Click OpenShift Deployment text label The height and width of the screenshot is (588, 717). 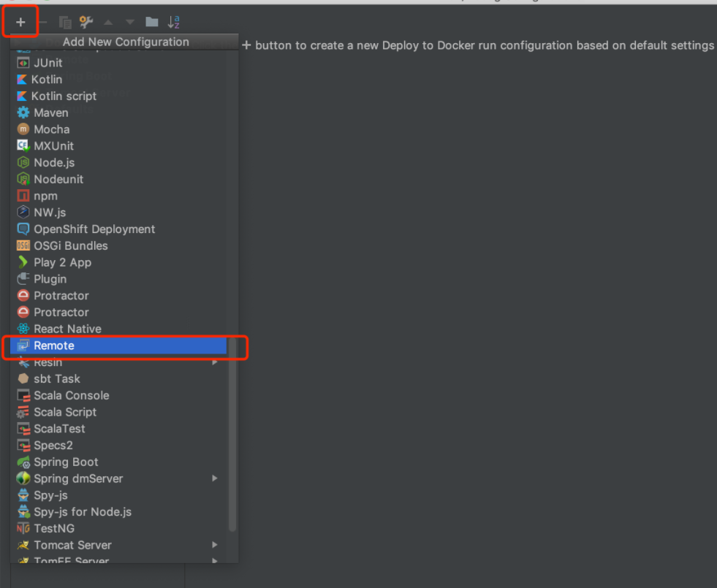(94, 229)
